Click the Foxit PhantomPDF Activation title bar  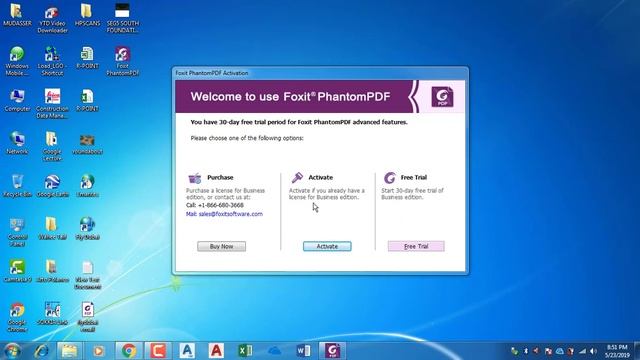click(320, 73)
